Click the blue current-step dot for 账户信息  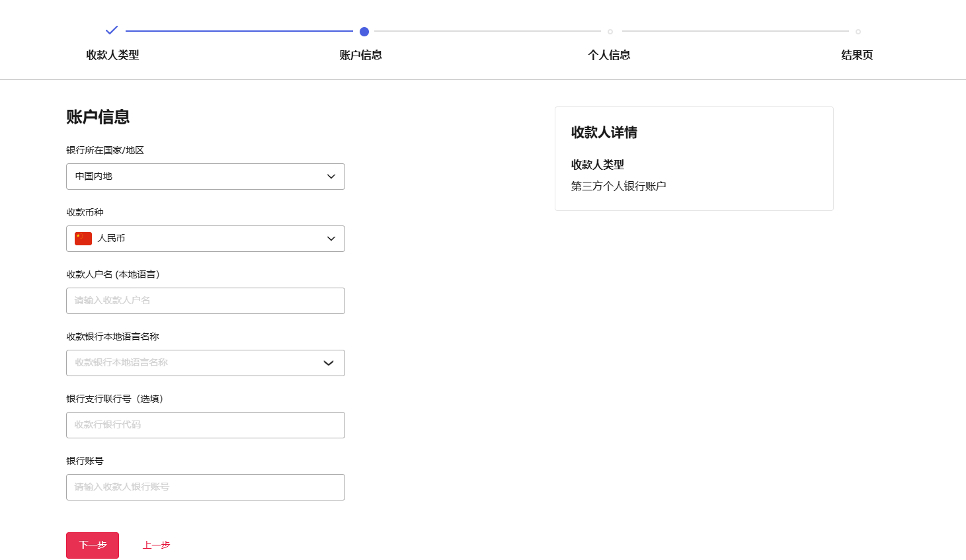[x=364, y=32]
